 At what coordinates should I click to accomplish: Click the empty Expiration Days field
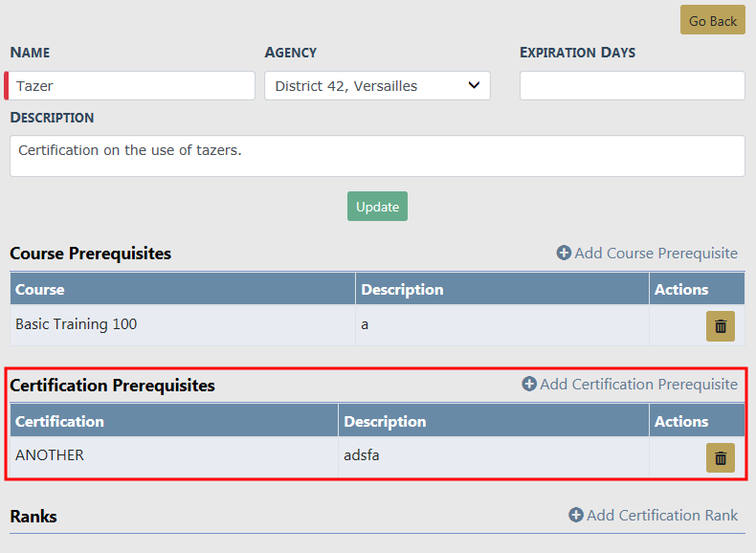[632, 86]
